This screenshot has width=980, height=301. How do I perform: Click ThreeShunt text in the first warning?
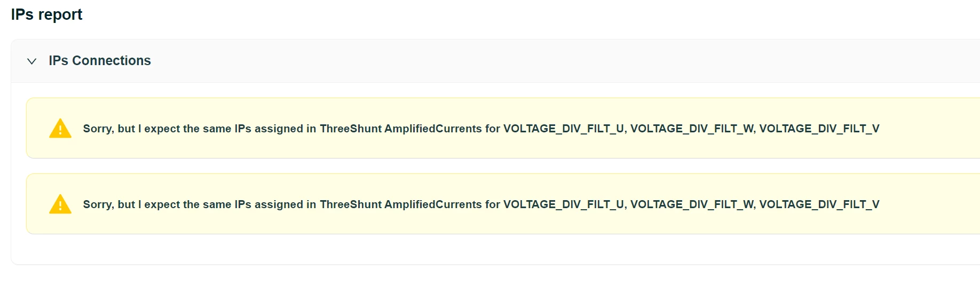[351, 129]
